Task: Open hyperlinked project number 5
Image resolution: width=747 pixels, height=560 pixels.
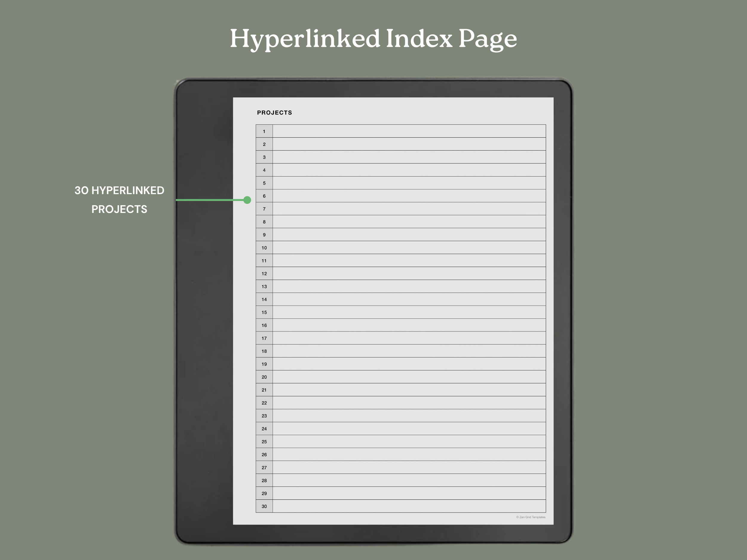Action: (x=264, y=183)
